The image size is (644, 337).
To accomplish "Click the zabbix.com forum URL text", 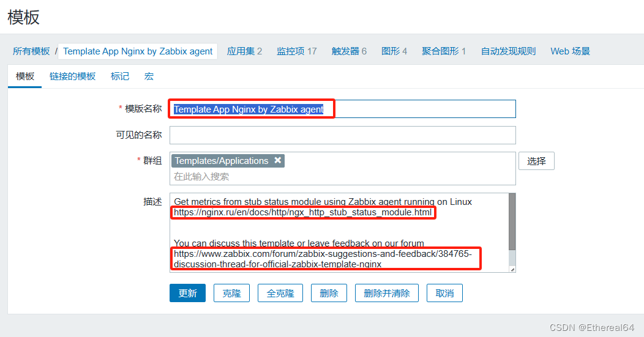I will point(323,259).
